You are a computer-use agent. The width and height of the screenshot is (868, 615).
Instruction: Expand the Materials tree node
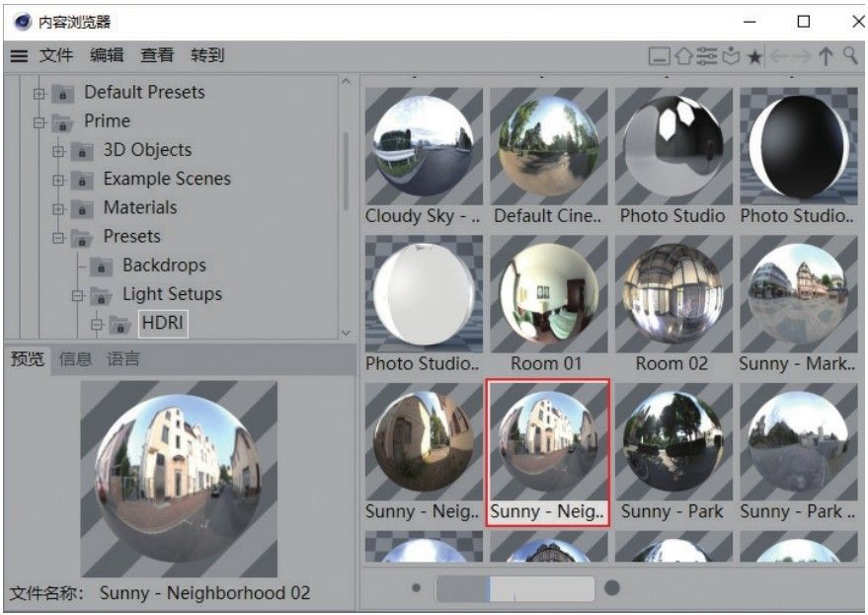pos(58,208)
